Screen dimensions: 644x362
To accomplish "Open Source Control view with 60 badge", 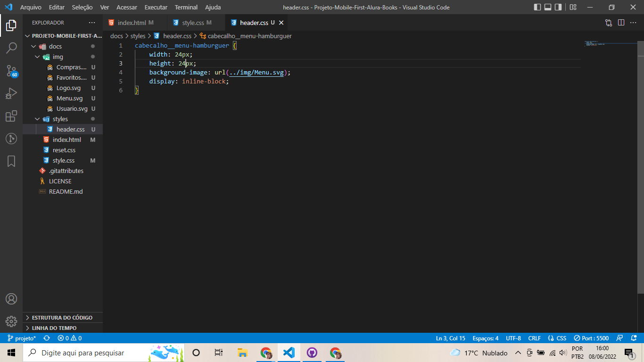I will [11, 71].
